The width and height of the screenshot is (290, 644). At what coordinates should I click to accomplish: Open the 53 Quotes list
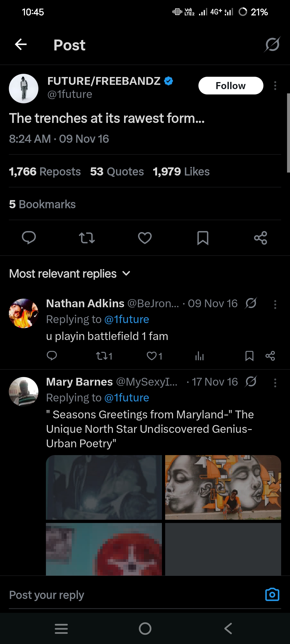click(117, 172)
